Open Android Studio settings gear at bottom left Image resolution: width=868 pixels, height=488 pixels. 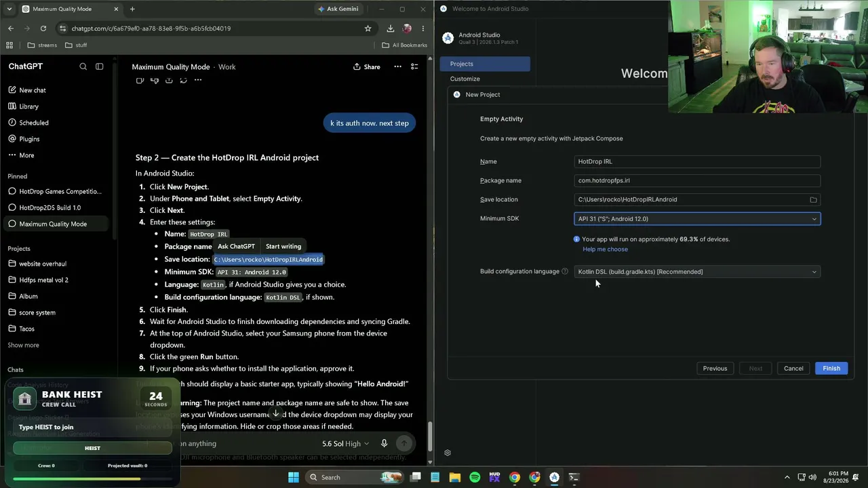tap(448, 453)
